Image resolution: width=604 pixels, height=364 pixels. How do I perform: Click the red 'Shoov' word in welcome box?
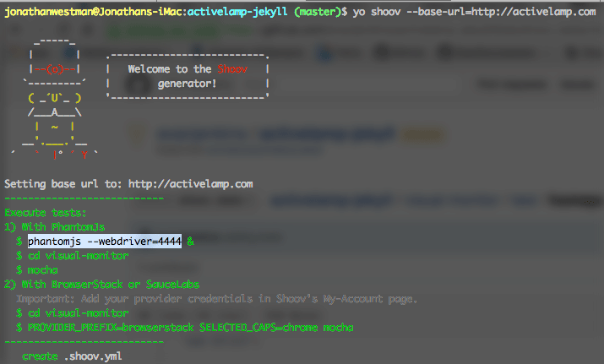(x=232, y=69)
